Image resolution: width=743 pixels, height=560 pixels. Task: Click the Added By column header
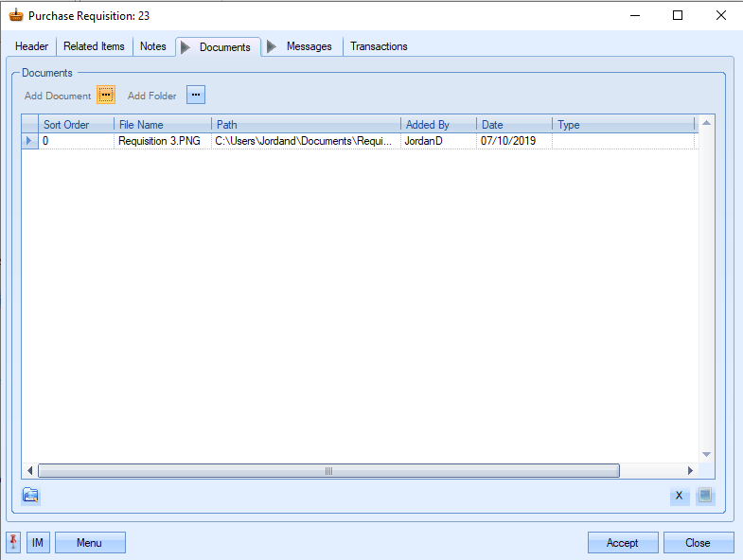(x=439, y=125)
